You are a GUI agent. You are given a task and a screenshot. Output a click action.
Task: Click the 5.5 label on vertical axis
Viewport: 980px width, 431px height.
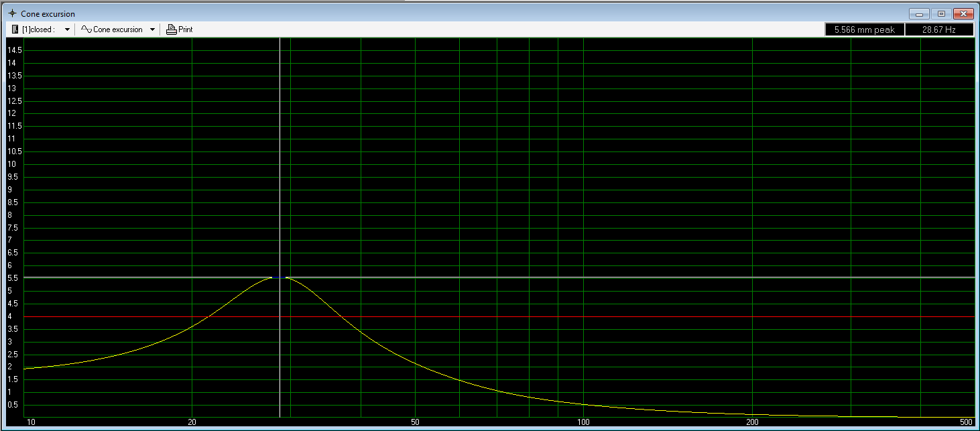pyautogui.click(x=12, y=278)
